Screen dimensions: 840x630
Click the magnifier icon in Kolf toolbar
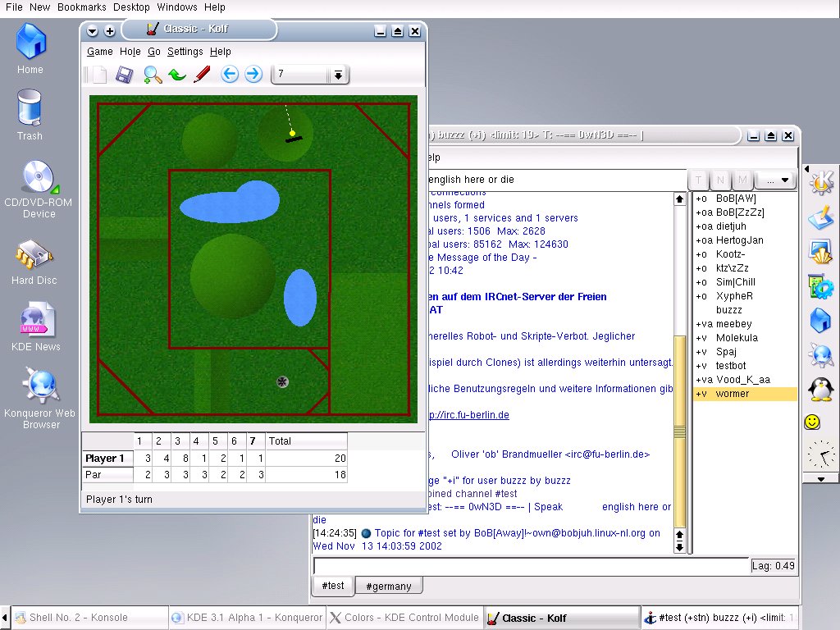click(x=153, y=75)
